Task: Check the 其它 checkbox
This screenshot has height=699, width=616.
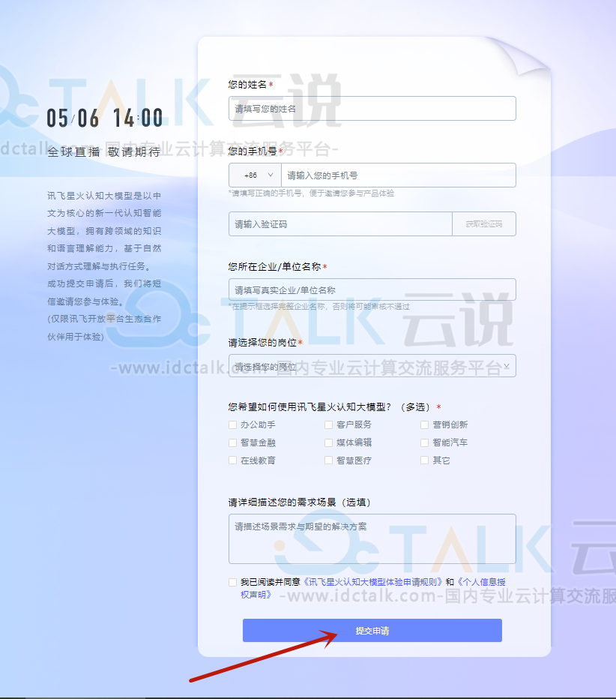Action: (x=424, y=460)
